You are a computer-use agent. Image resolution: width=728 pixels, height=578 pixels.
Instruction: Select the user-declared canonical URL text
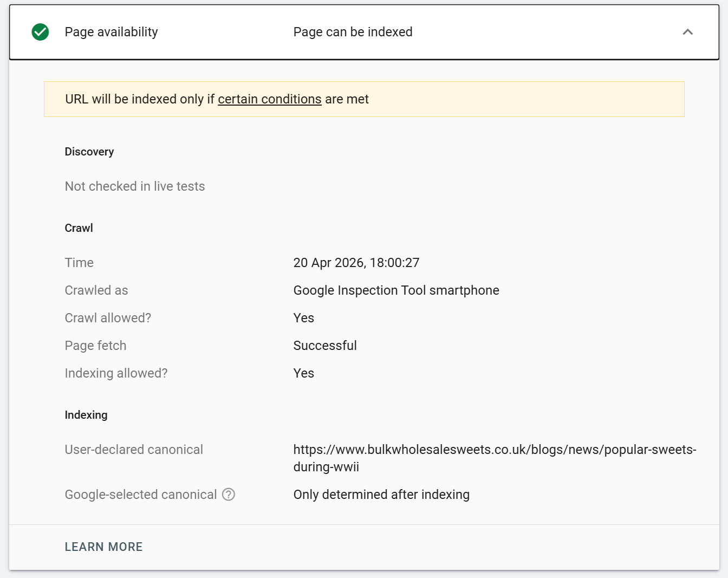494,450
